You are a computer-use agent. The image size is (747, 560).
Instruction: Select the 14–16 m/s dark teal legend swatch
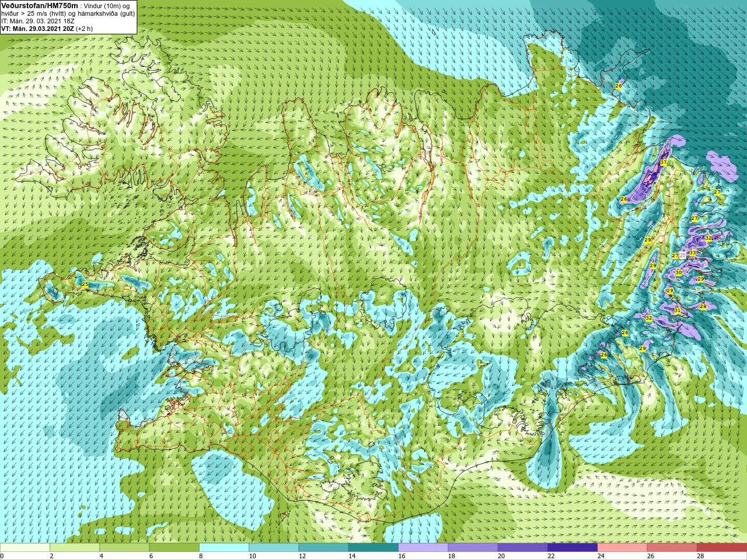pyautogui.click(x=373, y=547)
